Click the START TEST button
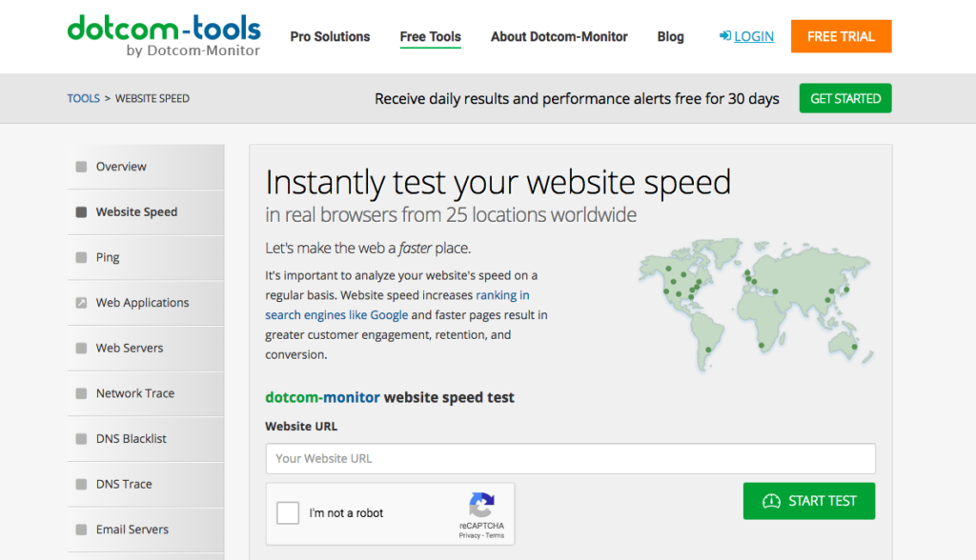This screenshot has width=976, height=560. click(x=809, y=501)
